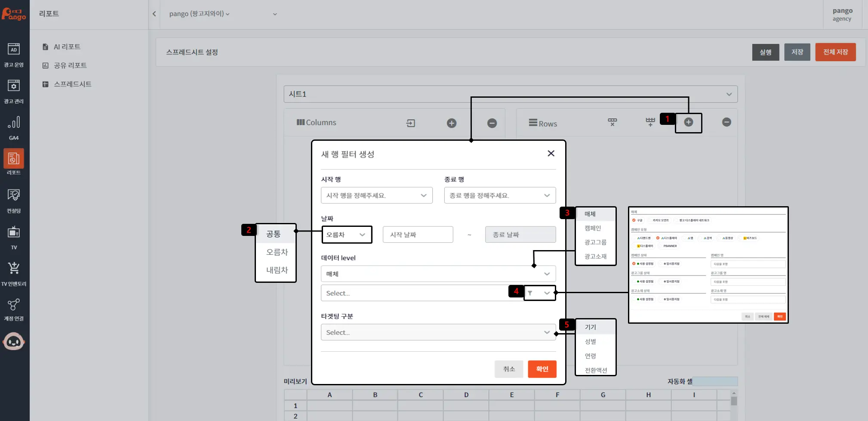This screenshot has height=421, width=868.
Task: Click the remove row minus icon
Action: click(726, 123)
